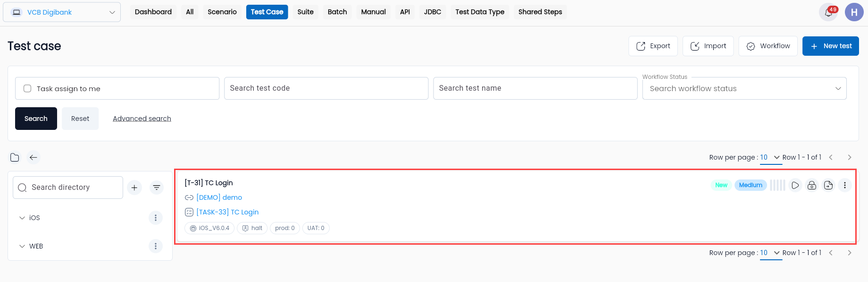Go to next page in bottom pagination
This screenshot has width=868, height=282.
[x=850, y=253]
